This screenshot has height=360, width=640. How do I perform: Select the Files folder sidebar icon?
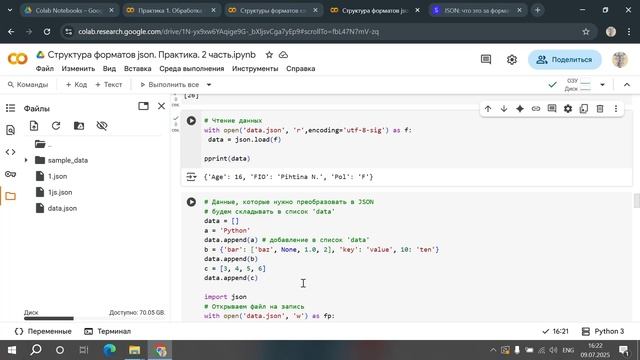click(x=11, y=196)
